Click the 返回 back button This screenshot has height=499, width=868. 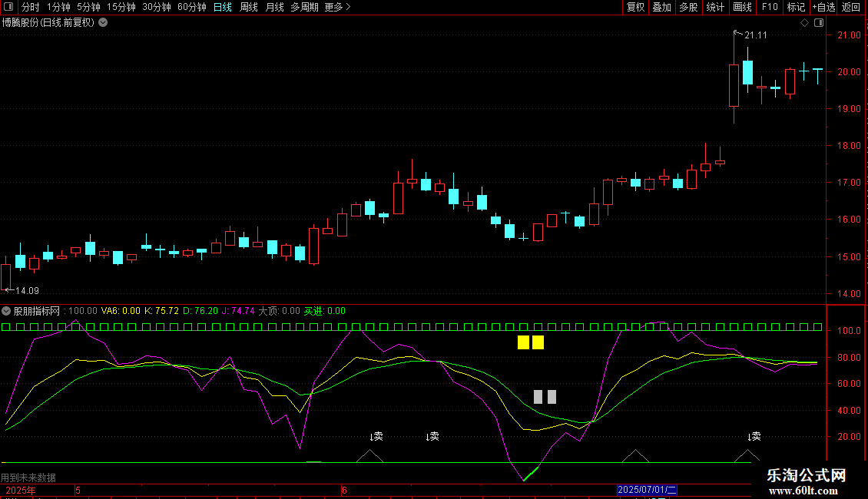(x=851, y=7)
